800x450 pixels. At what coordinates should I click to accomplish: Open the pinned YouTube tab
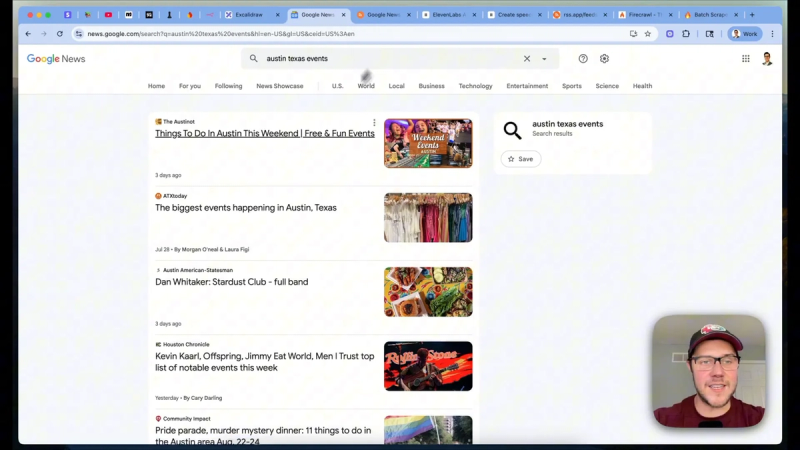[108, 15]
